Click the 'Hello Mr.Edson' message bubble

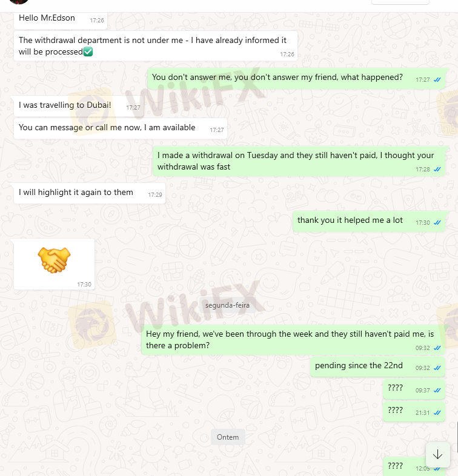[x=61, y=20]
